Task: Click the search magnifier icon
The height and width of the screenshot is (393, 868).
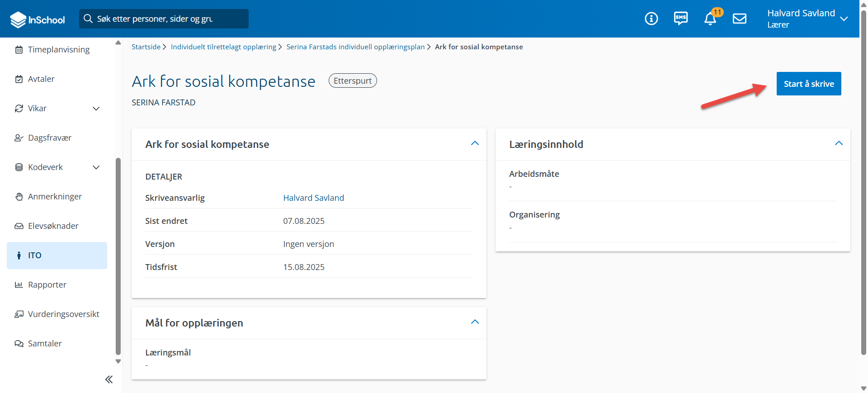Action: tap(88, 19)
